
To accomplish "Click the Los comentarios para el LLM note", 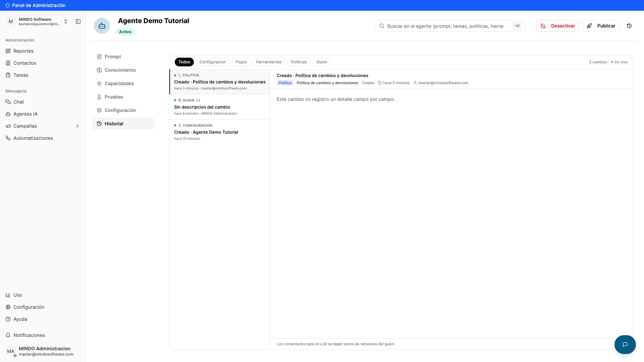I will (336, 344).
